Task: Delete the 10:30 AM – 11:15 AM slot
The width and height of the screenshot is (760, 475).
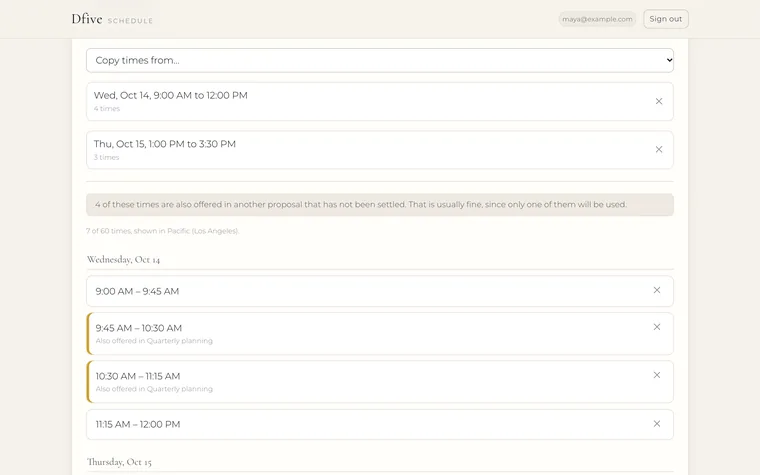Action: tap(657, 375)
